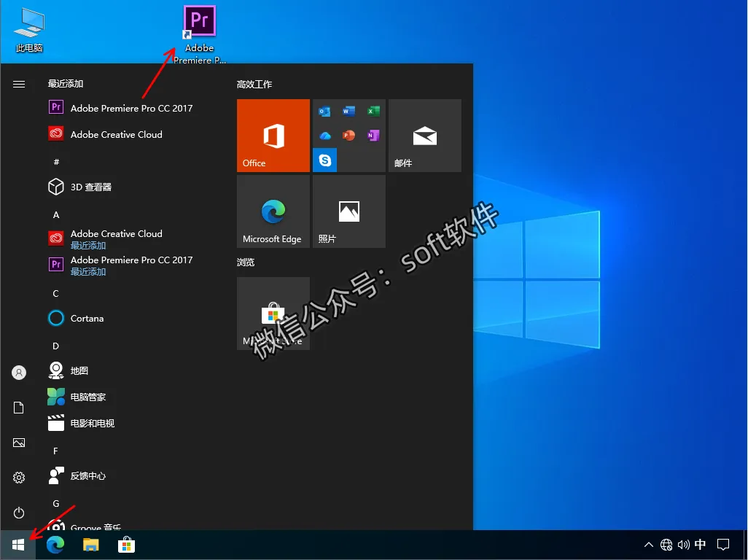The image size is (748, 560).
Task: Launch Adobe Premiere Pro CC 2017 under 最近添加
Action: [x=121, y=108]
